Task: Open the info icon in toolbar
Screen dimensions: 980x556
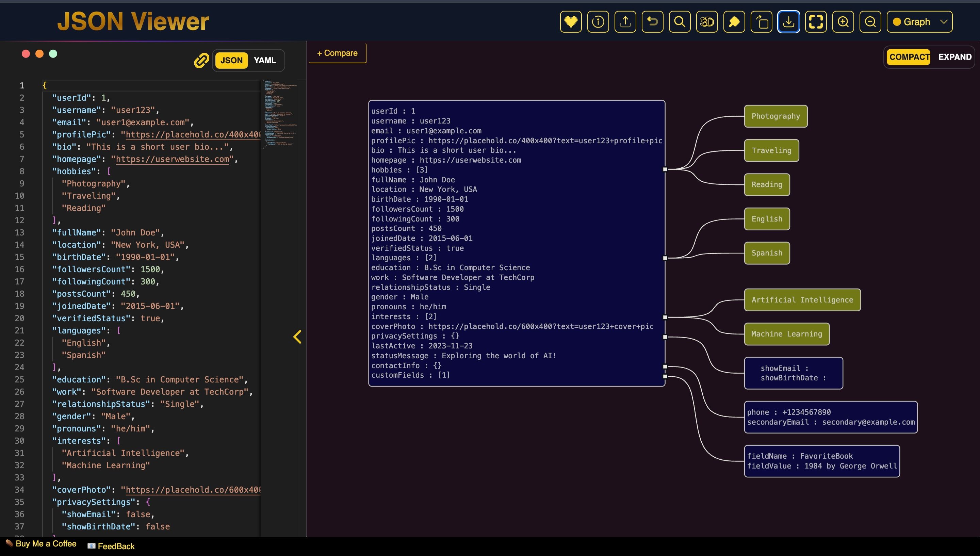Action: (598, 22)
